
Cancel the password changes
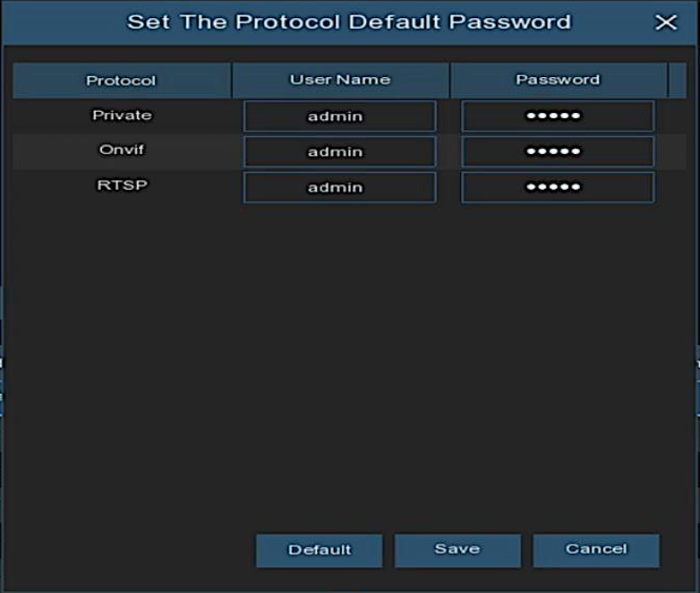[596, 550]
